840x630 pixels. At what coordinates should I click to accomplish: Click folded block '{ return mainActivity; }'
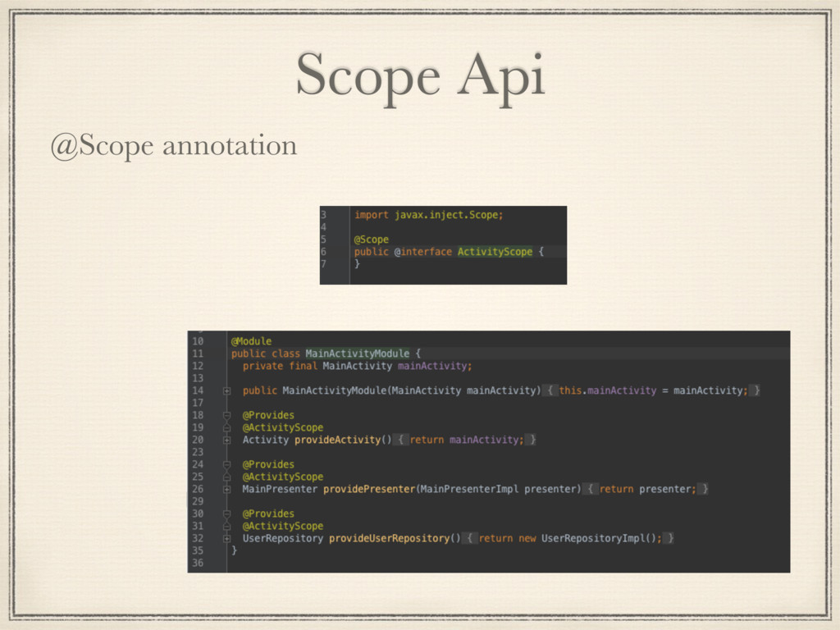point(464,440)
